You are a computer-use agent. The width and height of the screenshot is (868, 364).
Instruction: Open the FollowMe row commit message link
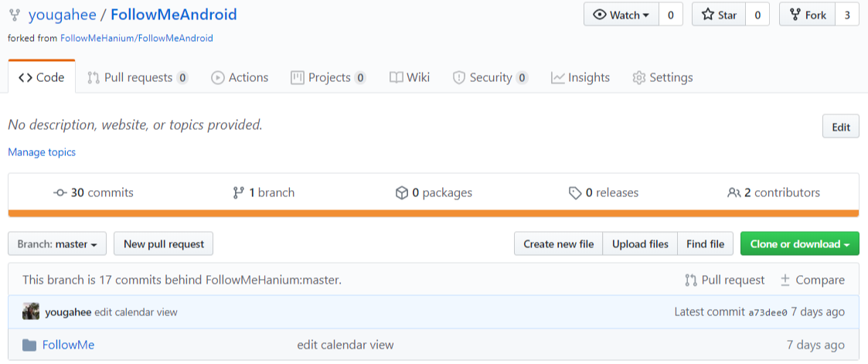click(345, 345)
